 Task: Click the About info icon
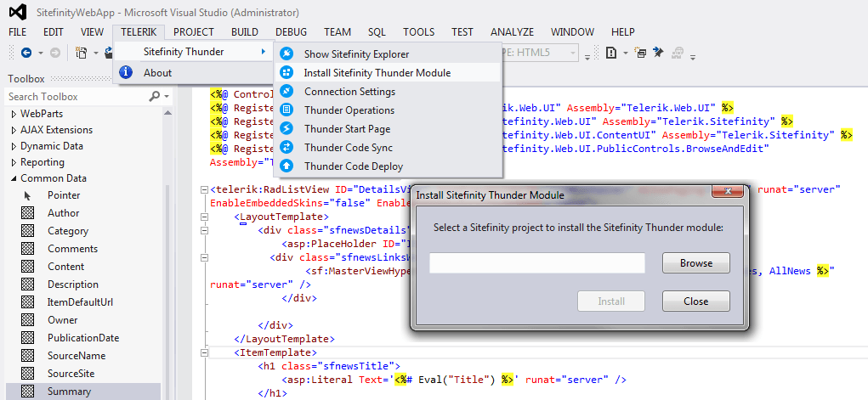click(126, 73)
